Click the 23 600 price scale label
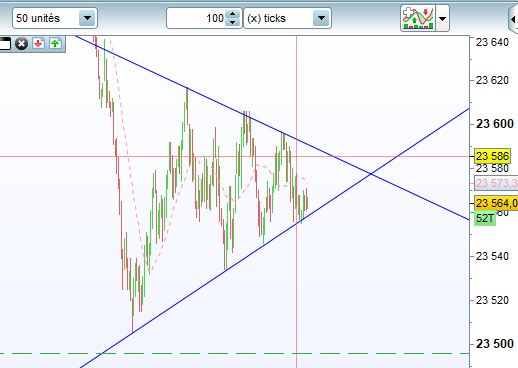Screen dimensions: 518x368 pos(495,124)
